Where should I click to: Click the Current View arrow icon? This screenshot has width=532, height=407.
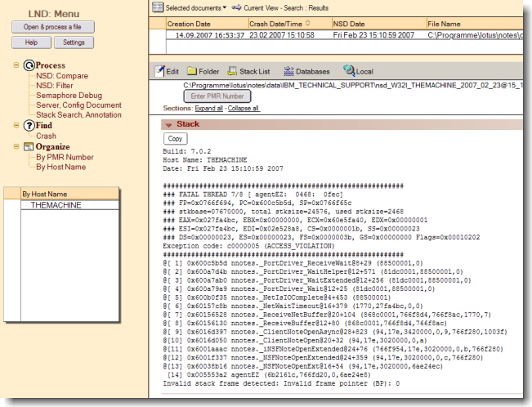(x=236, y=7)
